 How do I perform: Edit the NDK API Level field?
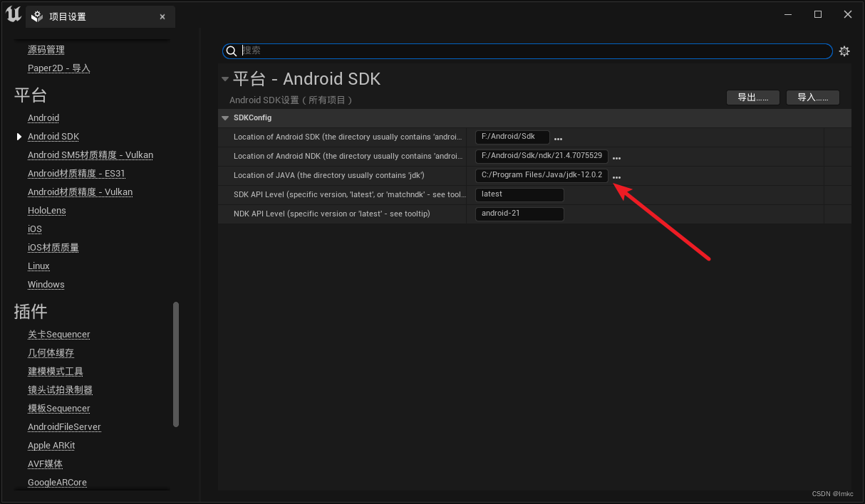(519, 214)
